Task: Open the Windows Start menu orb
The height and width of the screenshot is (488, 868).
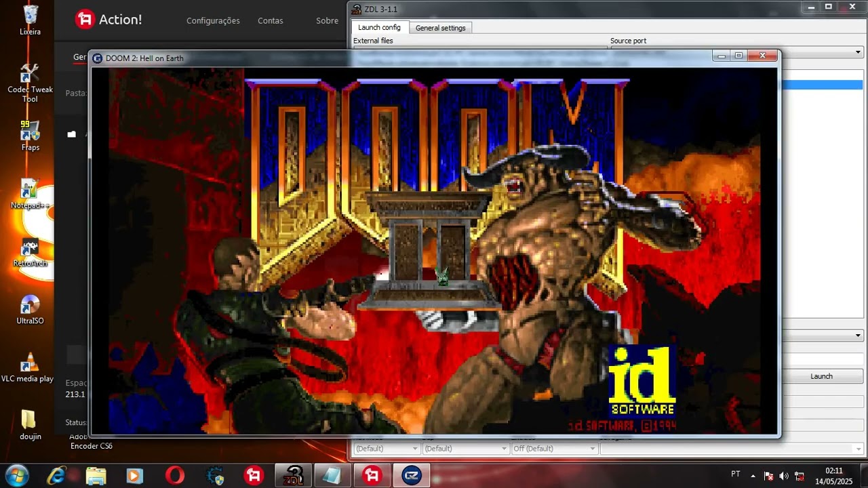Action: point(16,475)
